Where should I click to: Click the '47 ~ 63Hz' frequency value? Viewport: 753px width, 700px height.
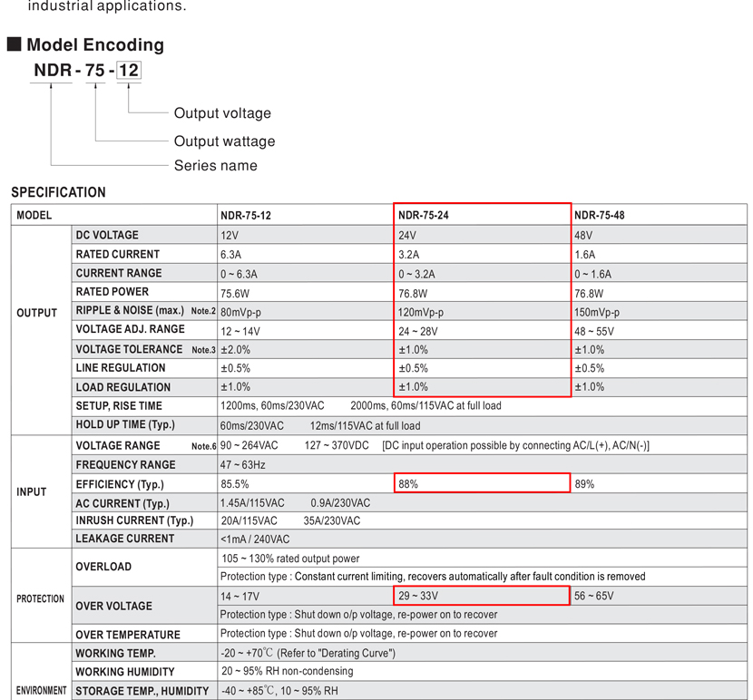(243, 465)
